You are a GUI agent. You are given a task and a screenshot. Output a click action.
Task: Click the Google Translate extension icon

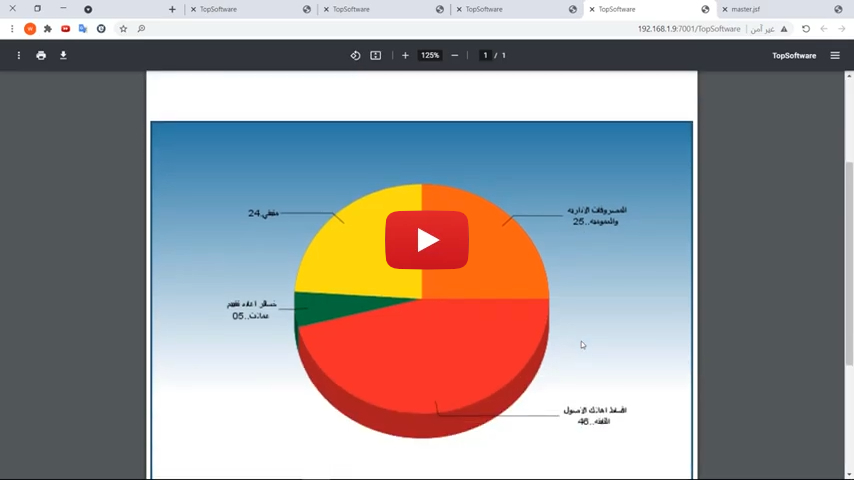pyautogui.click(x=83, y=29)
